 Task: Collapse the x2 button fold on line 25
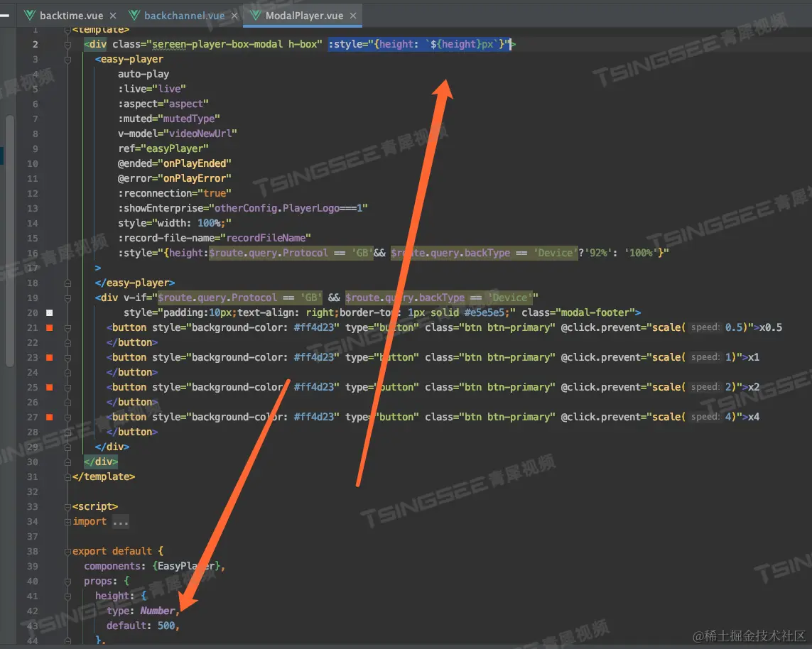tap(67, 388)
